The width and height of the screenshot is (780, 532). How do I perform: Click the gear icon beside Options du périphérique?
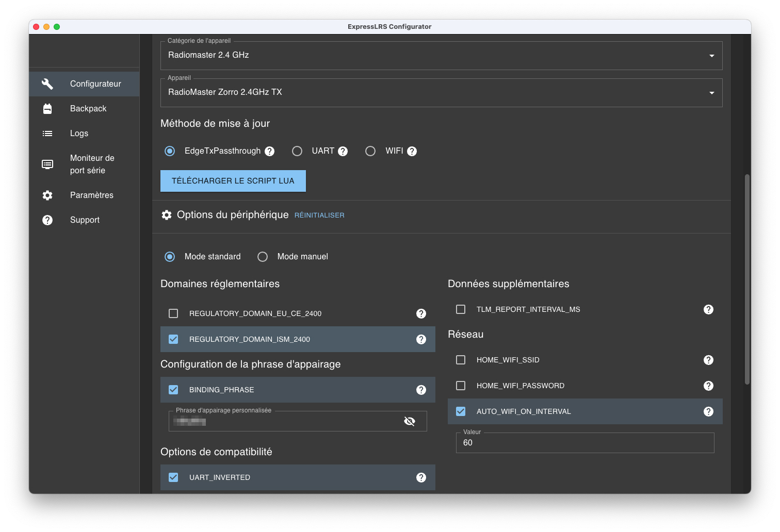pos(167,215)
